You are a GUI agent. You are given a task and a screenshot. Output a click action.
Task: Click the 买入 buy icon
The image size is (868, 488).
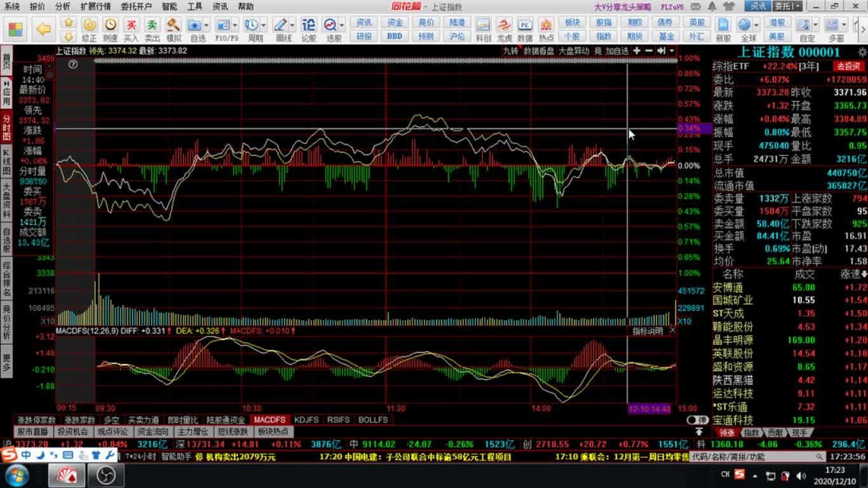coord(132,25)
